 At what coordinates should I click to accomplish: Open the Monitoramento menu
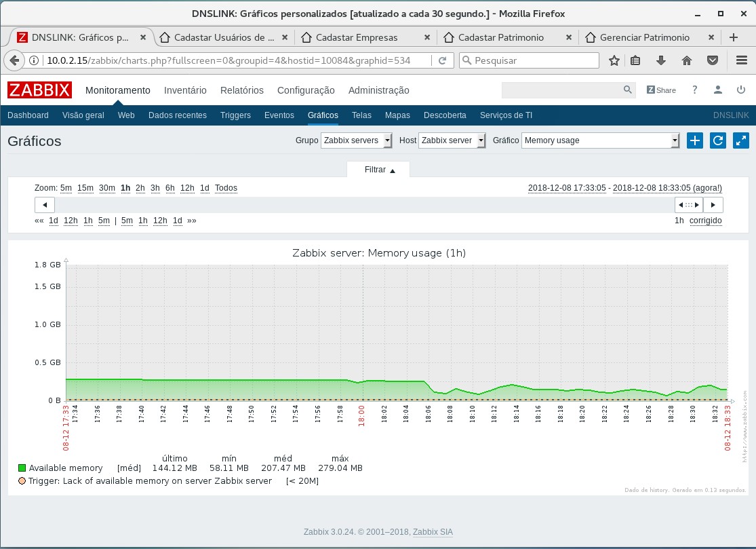[118, 90]
